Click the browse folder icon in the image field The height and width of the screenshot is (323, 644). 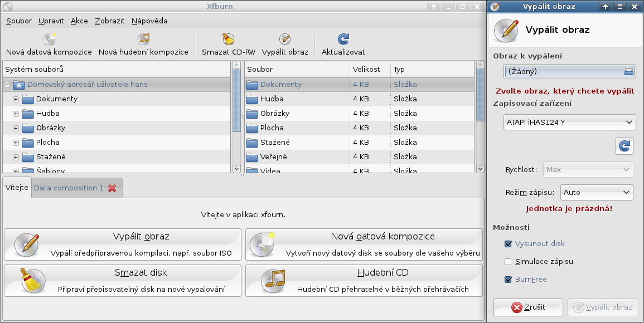629,71
